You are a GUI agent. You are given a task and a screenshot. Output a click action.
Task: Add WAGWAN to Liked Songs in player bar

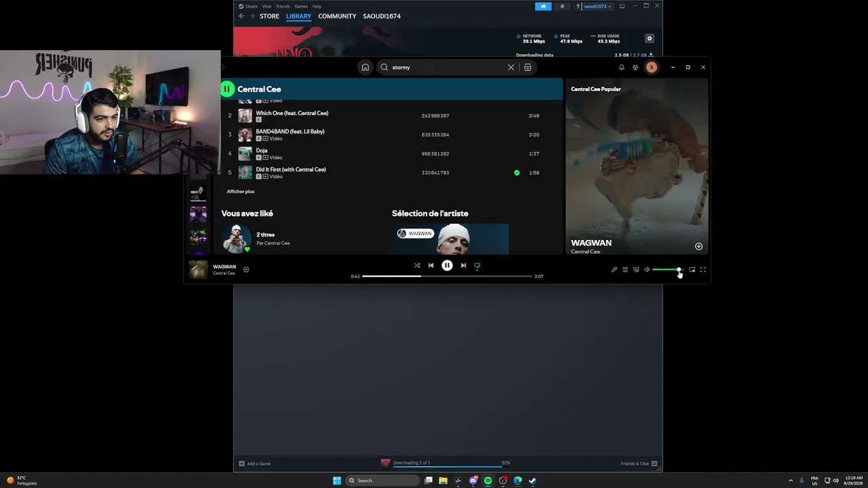[x=246, y=269]
